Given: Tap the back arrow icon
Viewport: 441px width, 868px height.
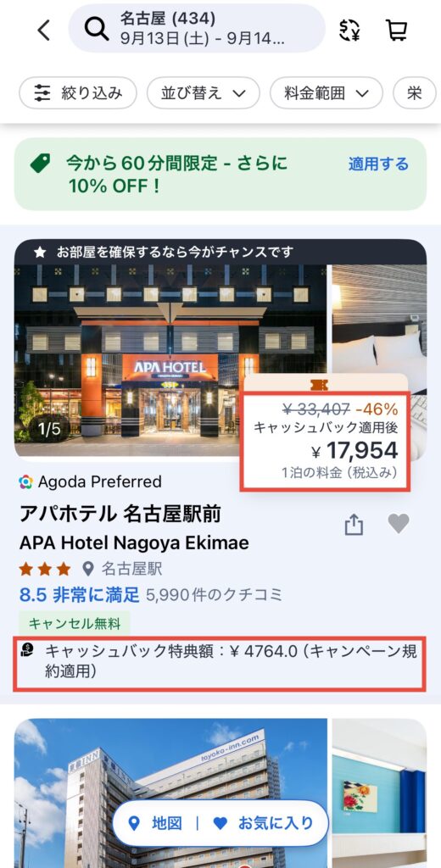Looking at the screenshot, I should click(44, 30).
